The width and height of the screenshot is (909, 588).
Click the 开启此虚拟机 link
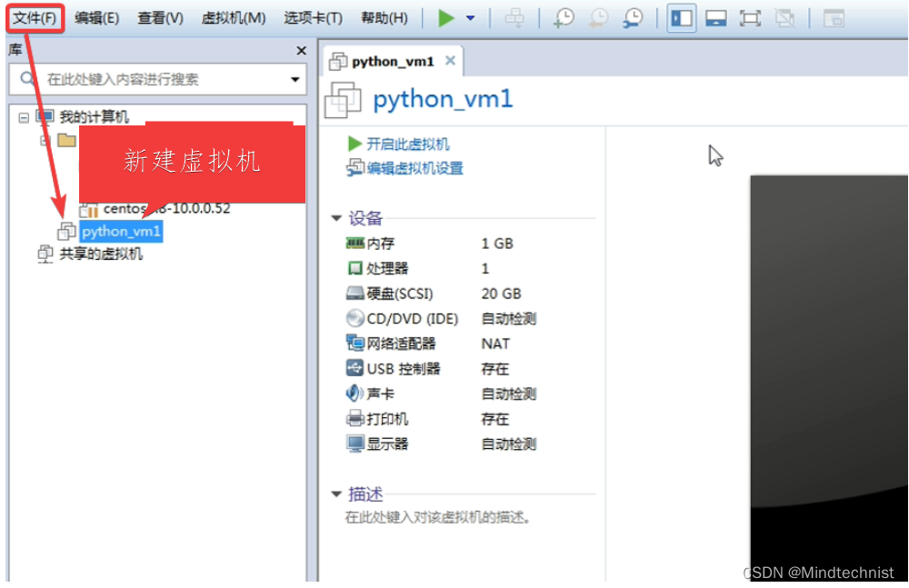pos(408,144)
